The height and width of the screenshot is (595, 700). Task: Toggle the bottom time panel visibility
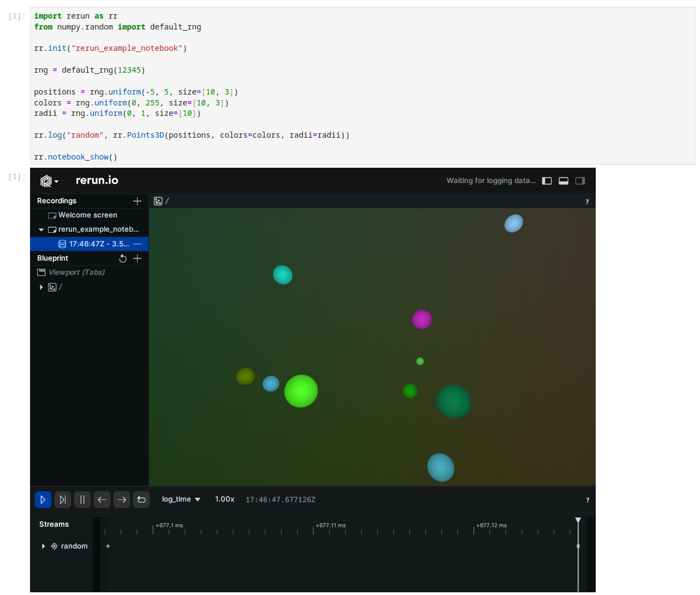click(x=563, y=181)
